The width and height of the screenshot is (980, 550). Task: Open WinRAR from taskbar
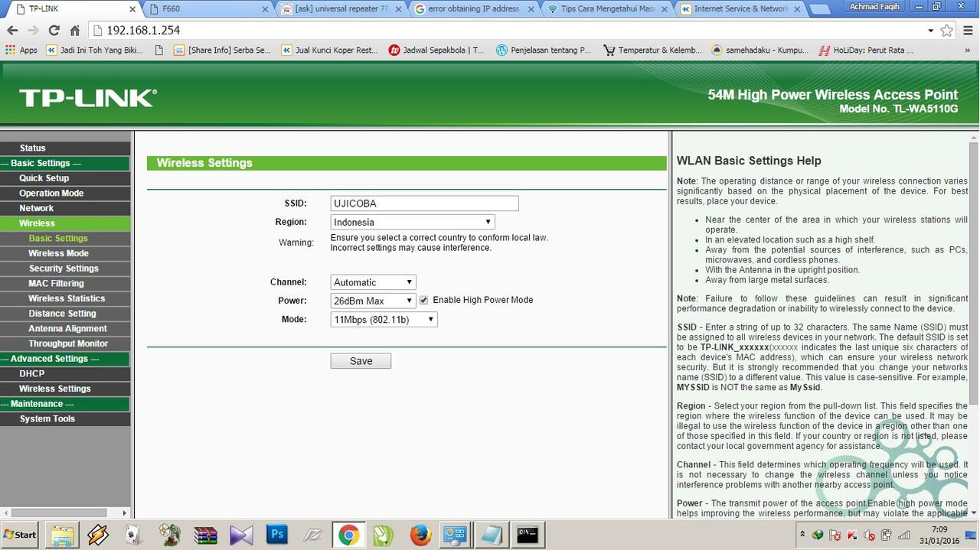[x=205, y=535]
